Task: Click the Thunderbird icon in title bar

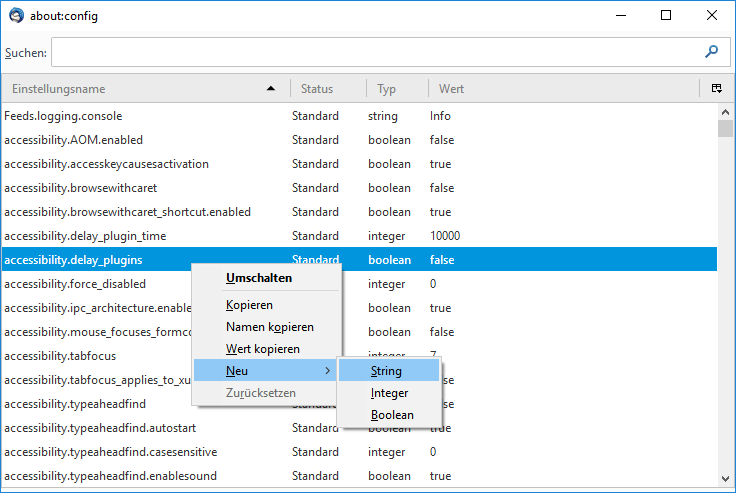Action: point(16,16)
